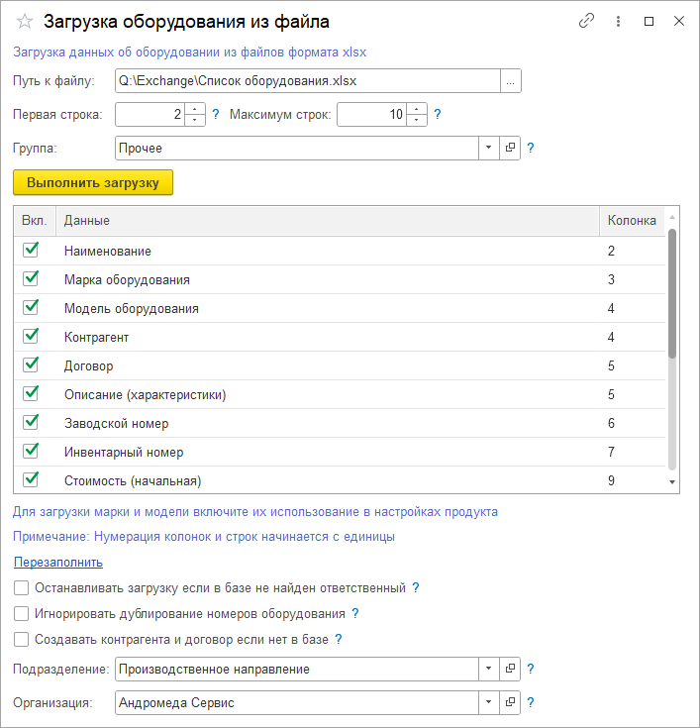Enable ignoring duplicate equipment numbers
Screen dimensions: 700x728
22,613
